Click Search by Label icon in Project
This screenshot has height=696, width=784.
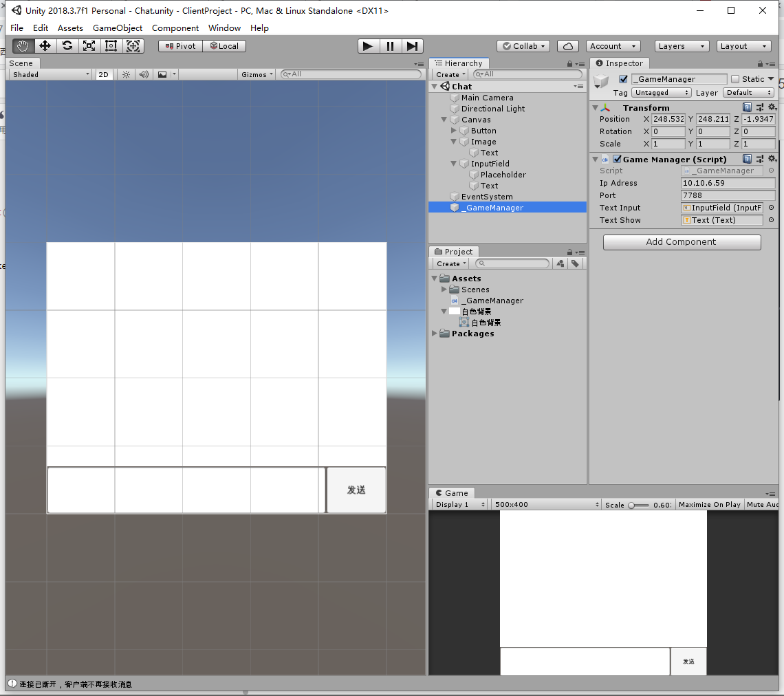(x=576, y=263)
